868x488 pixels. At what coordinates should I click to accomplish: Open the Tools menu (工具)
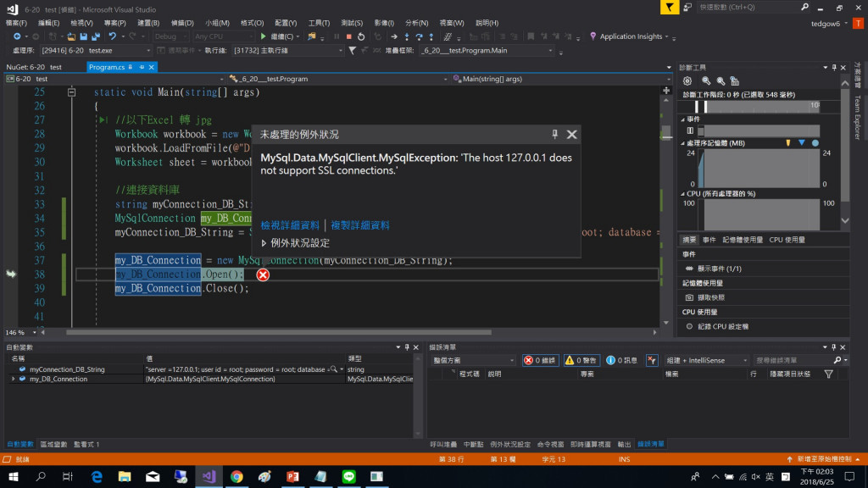coord(319,23)
